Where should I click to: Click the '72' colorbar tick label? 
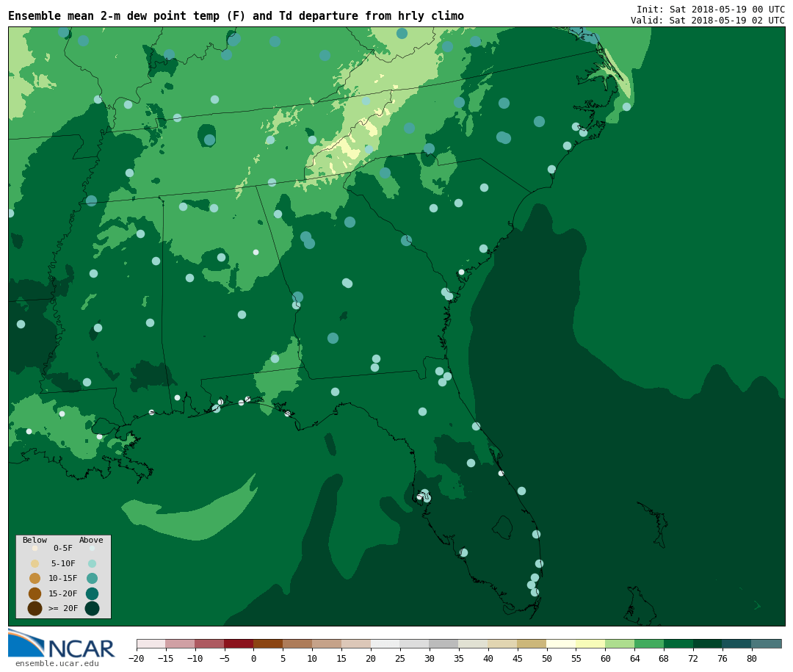click(x=693, y=659)
